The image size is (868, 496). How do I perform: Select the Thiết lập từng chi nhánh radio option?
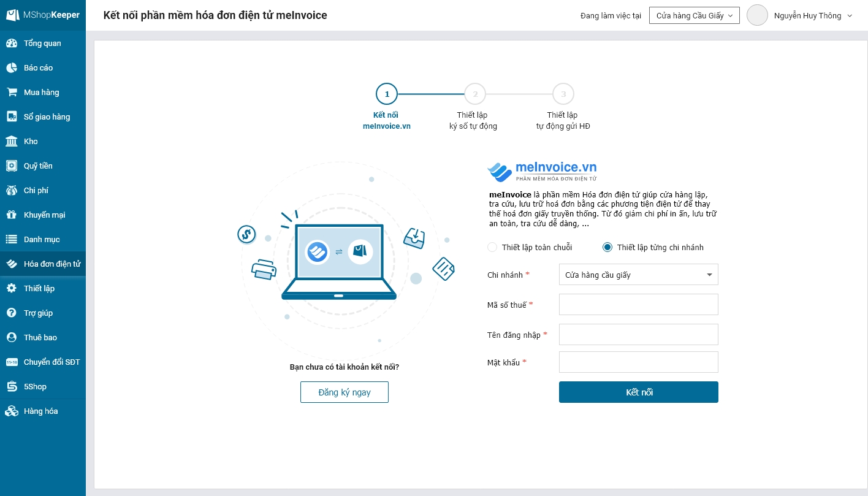607,248
